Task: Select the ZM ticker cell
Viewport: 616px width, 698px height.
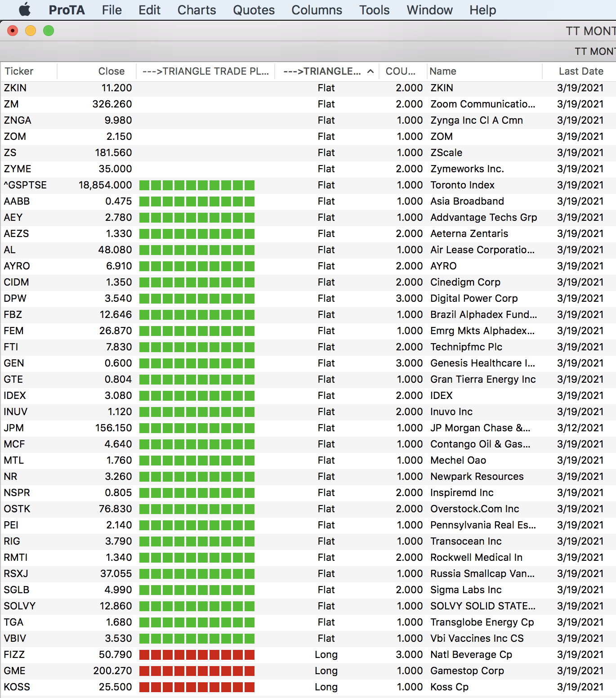Action: (x=11, y=104)
